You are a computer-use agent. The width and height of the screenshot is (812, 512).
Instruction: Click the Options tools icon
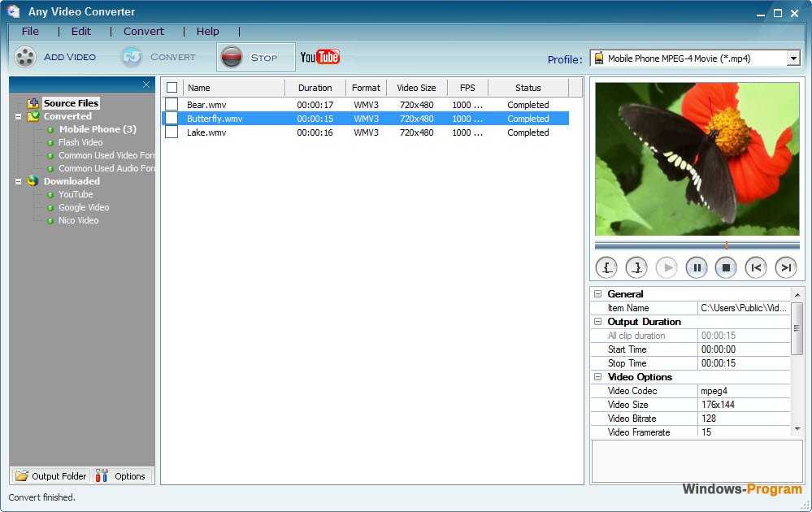[102, 475]
